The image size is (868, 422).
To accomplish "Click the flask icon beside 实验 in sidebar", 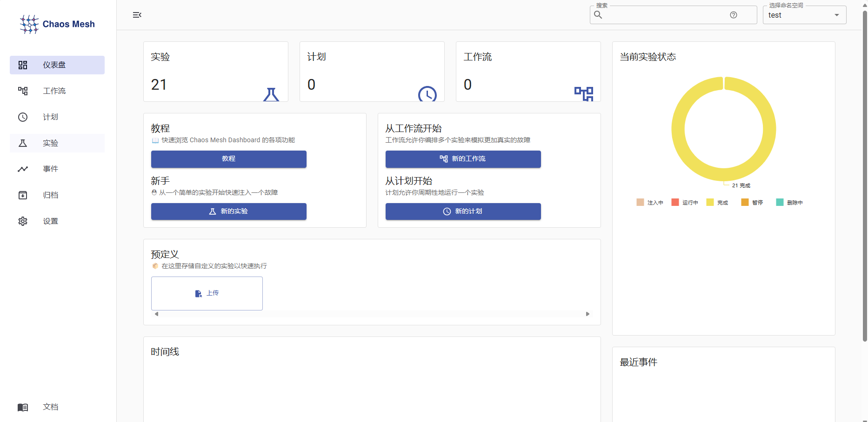I will [23, 143].
